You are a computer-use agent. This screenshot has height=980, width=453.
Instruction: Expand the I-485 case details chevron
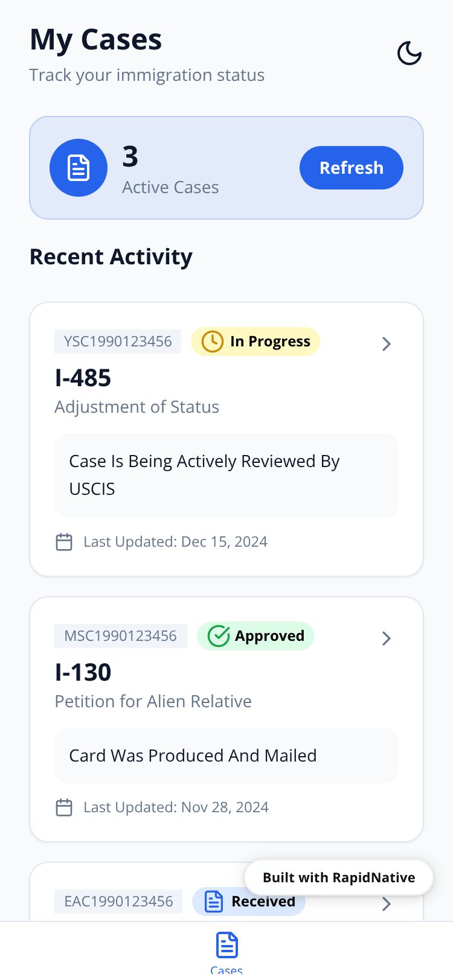(387, 344)
